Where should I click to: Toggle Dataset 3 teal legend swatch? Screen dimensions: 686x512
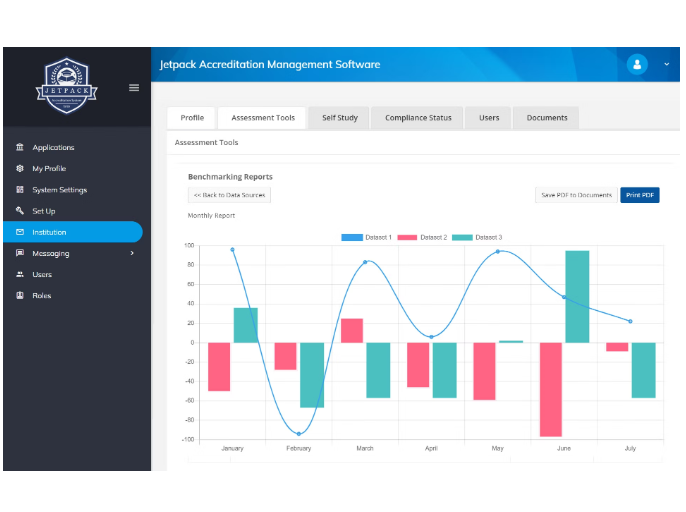(x=462, y=237)
